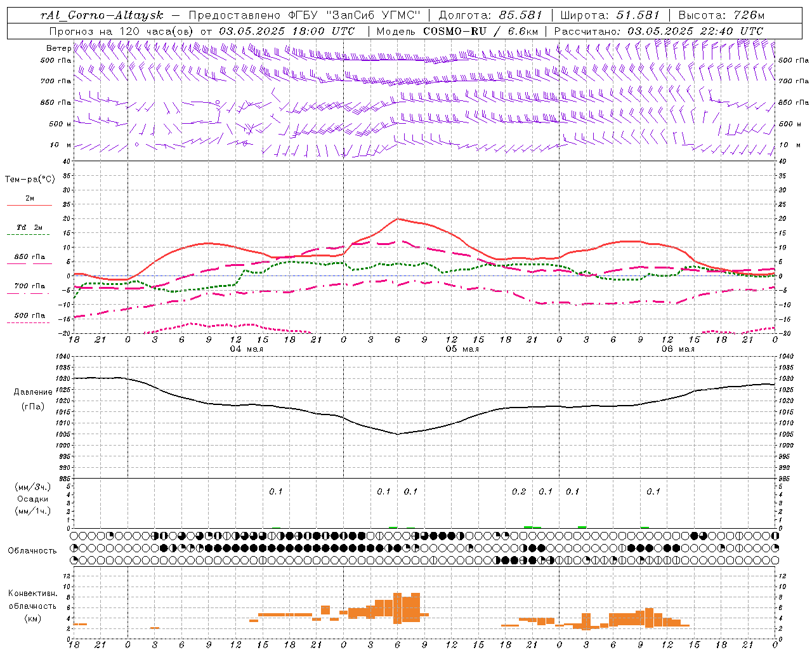Click the calculation time Рассчитано: 03.05.2025 22:40 UTC
This screenshot has height=650, width=812.
point(658,31)
